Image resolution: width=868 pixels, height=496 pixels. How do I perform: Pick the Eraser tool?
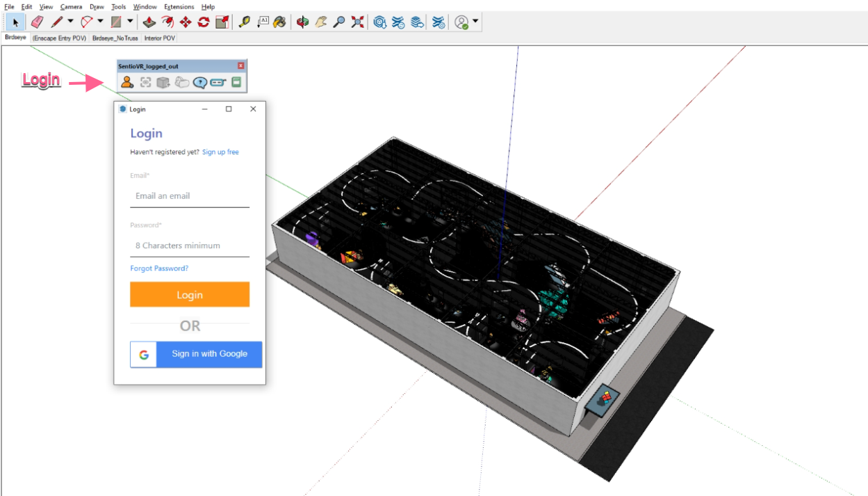(38, 22)
